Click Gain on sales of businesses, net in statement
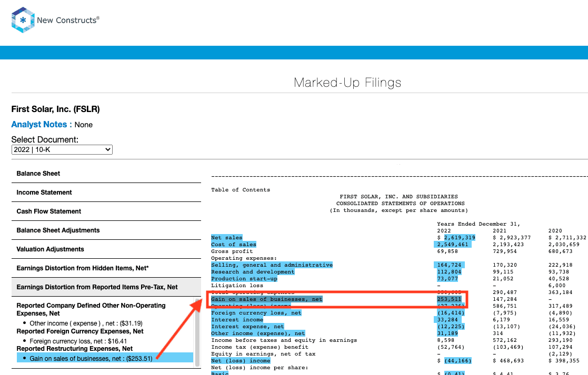588x375 pixels. pyautogui.click(x=266, y=299)
